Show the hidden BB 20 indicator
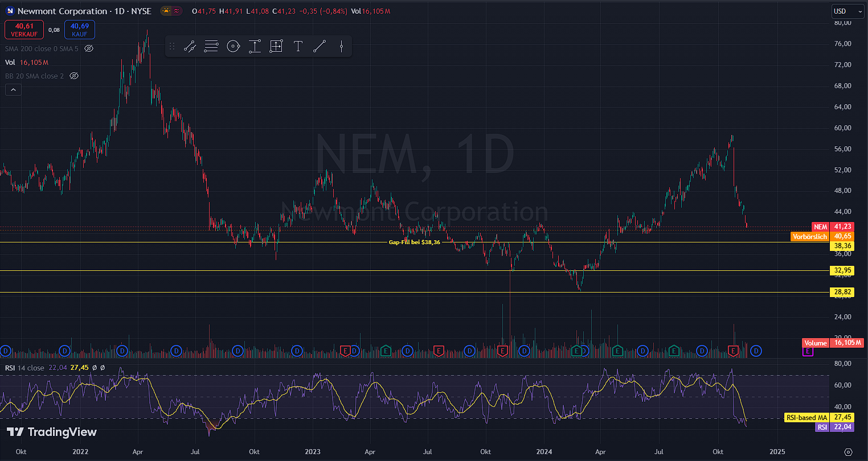This screenshot has width=868, height=461. pos(73,76)
